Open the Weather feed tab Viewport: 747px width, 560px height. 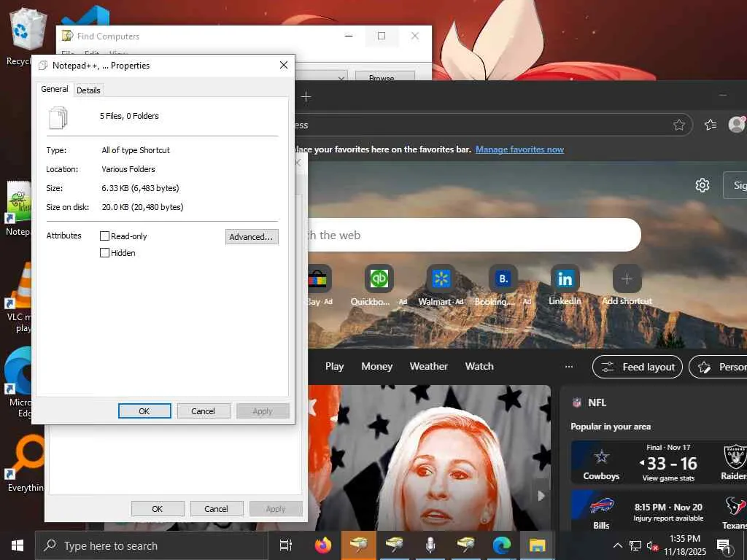pos(428,367)
